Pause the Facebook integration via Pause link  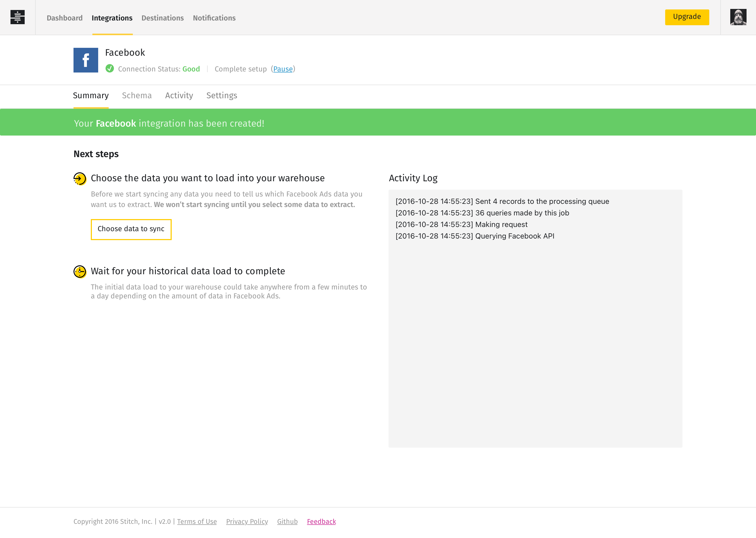[283, 69]
